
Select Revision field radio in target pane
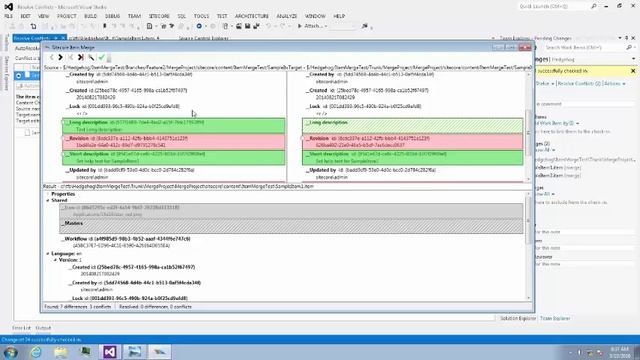(x=303, y=138)
